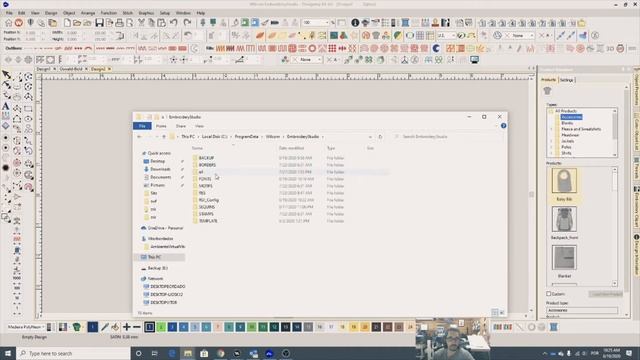Open the Arrange menu
Screen dimensions: 640x360
[88, 13]
